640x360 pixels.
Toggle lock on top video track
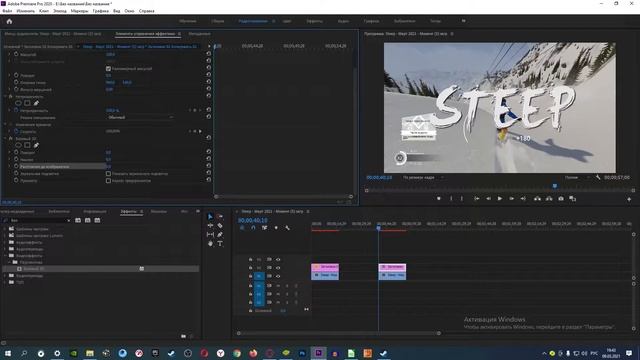pos(250,260)
